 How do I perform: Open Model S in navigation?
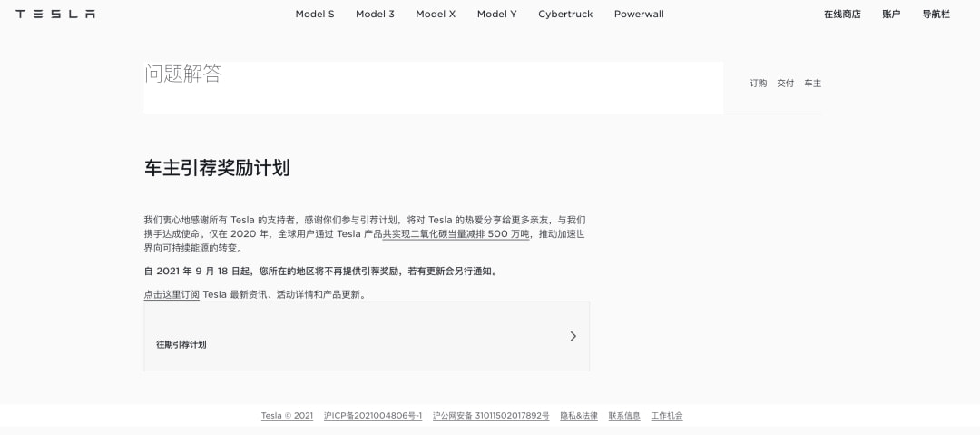click(x=314, y=14)
